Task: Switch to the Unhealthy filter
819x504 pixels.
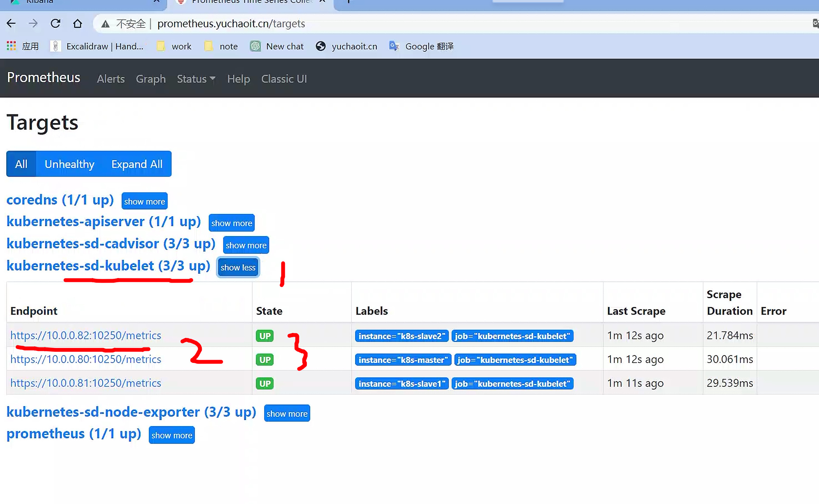Action: [x=69, y=164]
